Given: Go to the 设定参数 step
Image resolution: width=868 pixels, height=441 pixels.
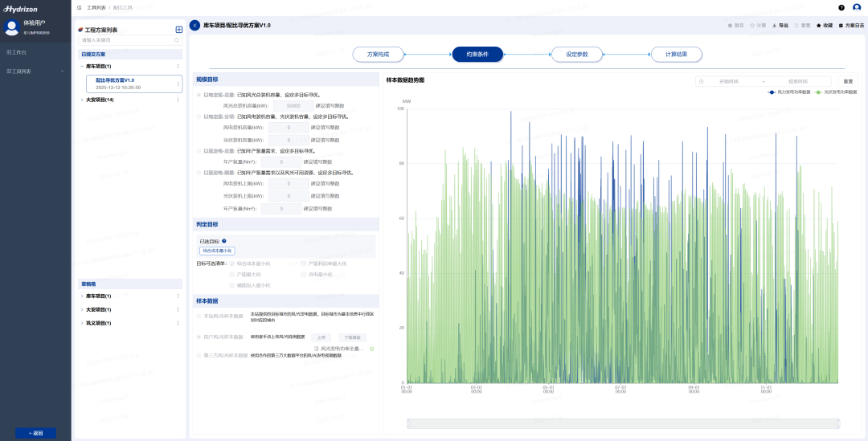Looking at the screenshot, I should 576,55.
